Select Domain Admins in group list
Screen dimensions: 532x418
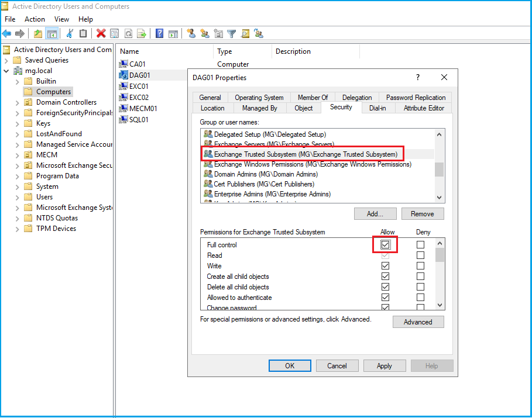click(x=266, y=174)
